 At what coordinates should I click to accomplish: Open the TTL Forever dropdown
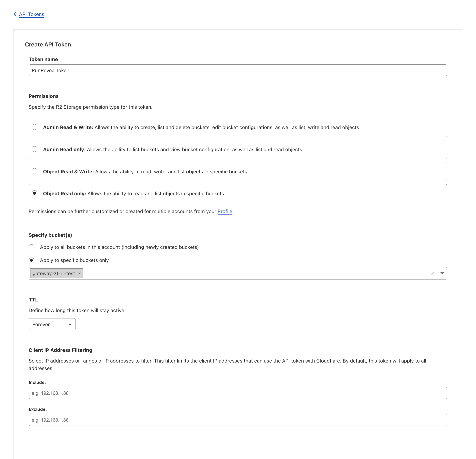click(x=52, y=324)
